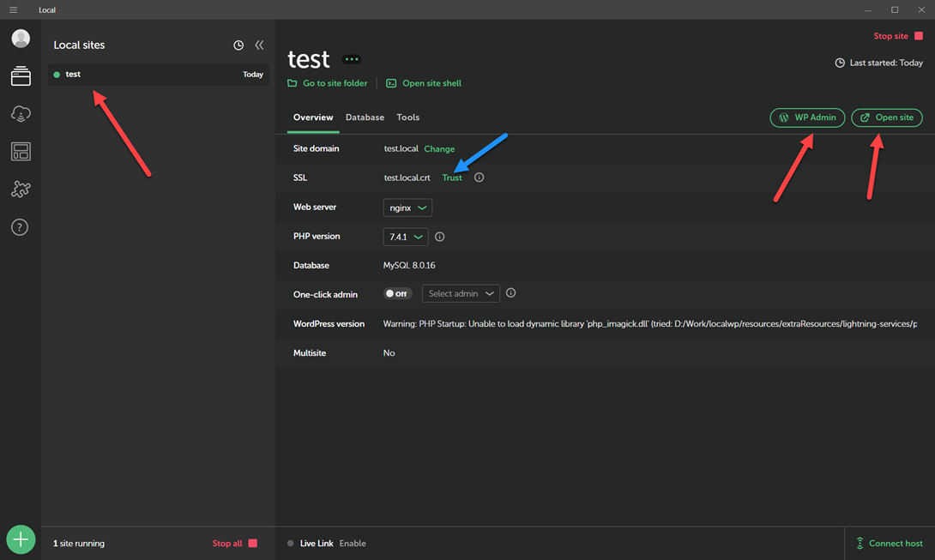Switch to the Tools tab

(407, 117)
